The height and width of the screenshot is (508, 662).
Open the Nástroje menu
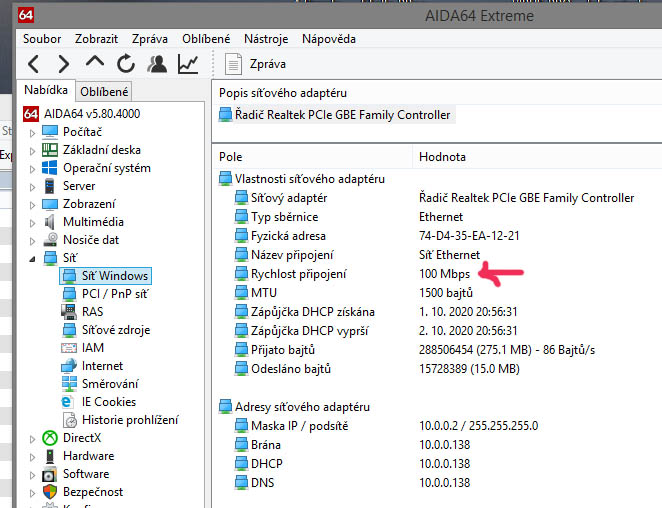click(x=266, y=39)
